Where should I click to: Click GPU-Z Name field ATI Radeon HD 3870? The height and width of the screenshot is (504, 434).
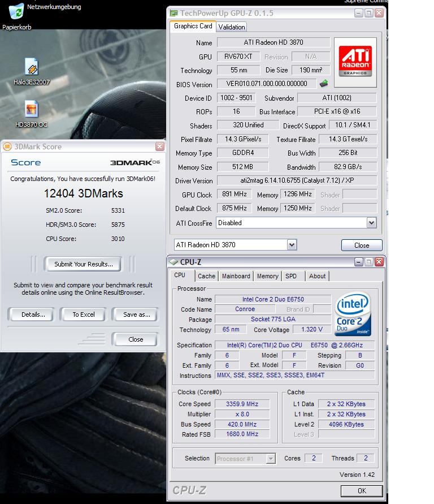coord(274,42)
